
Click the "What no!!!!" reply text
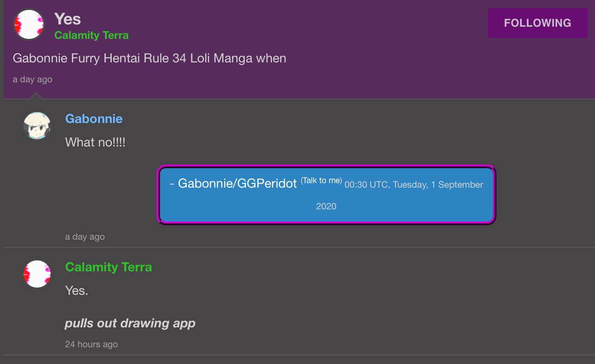click(95, 142)
